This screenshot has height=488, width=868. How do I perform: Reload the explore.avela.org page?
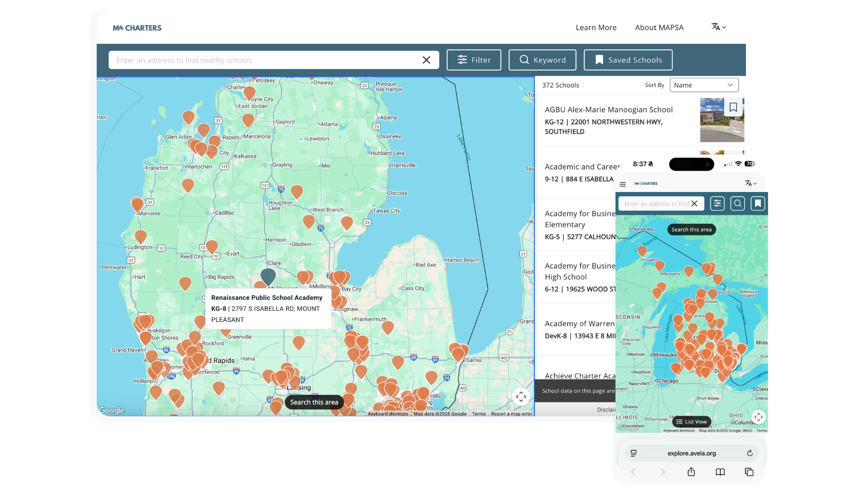point(750,453)
